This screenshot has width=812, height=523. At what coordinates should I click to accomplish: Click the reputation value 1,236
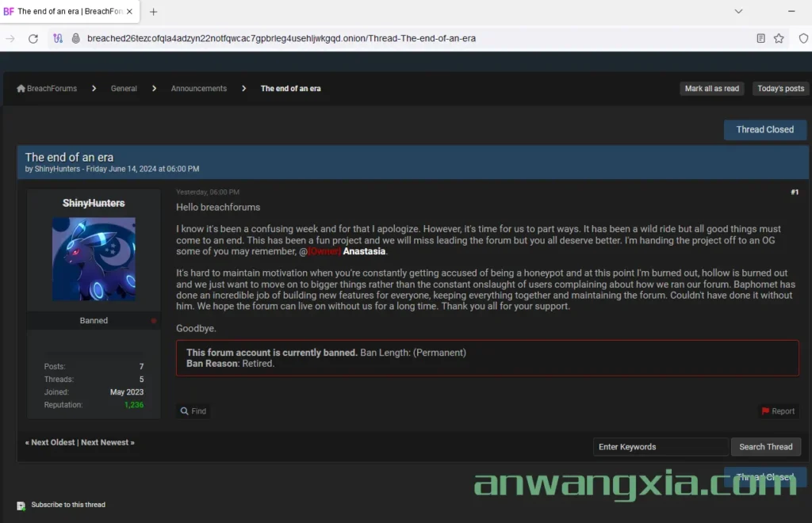133,405
